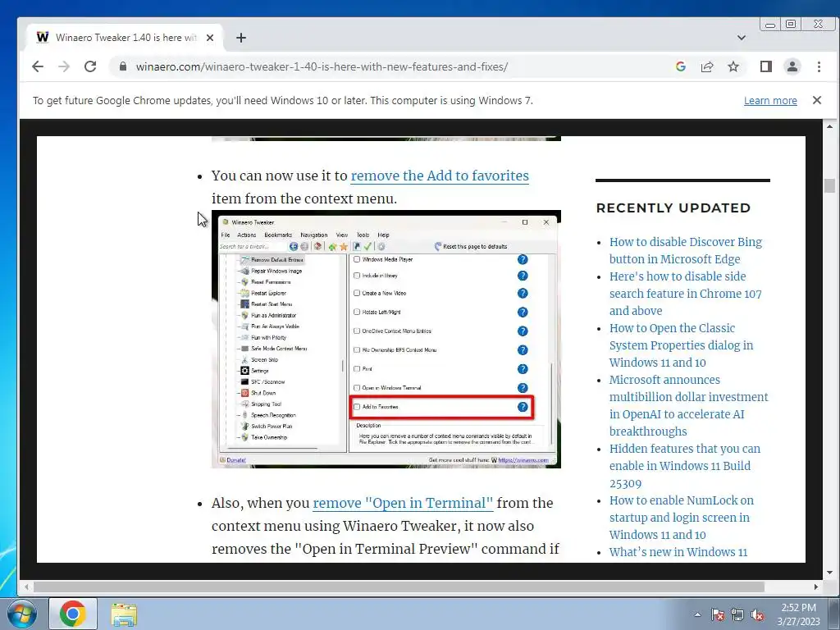840x630 pixels.
Task: Go back to the previous page
Action: [x=38, y=66]
